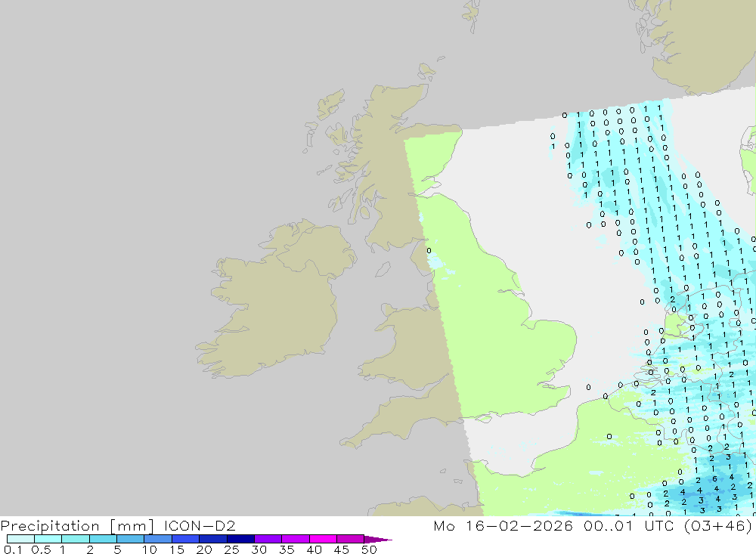
Task: Click the 35–40 mm purple swatch
Action: [296, 539]
